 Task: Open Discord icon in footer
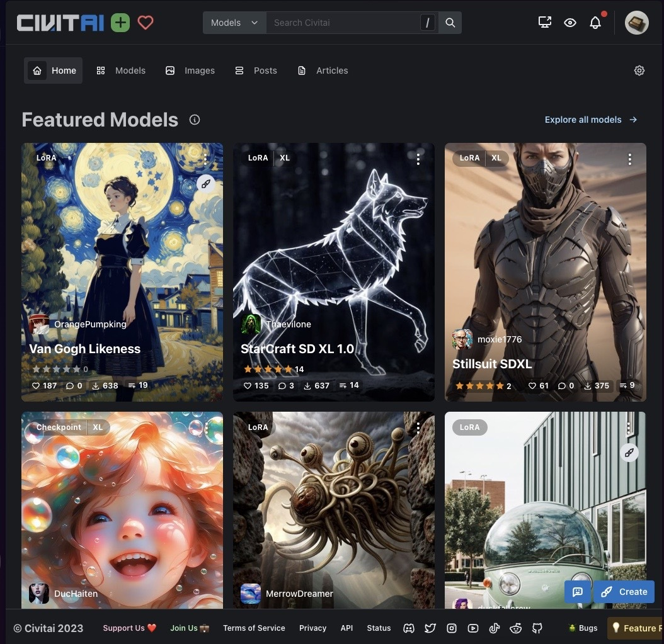tap(409, 628)
